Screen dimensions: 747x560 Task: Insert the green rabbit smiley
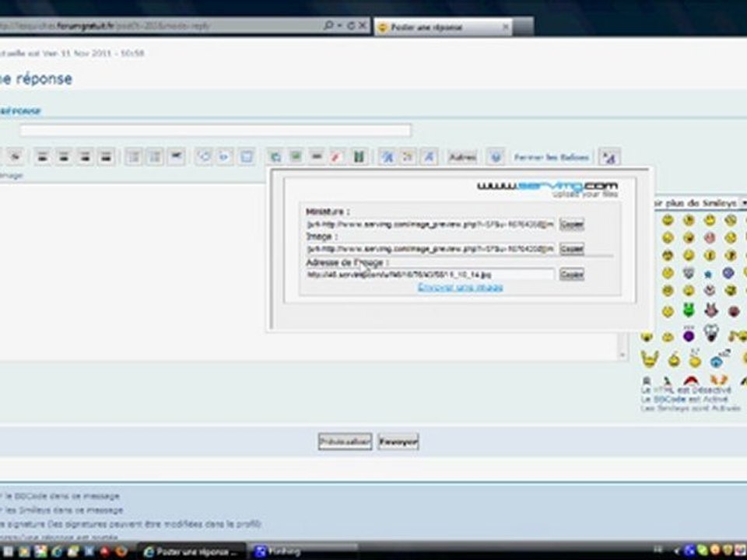point(689,310)
